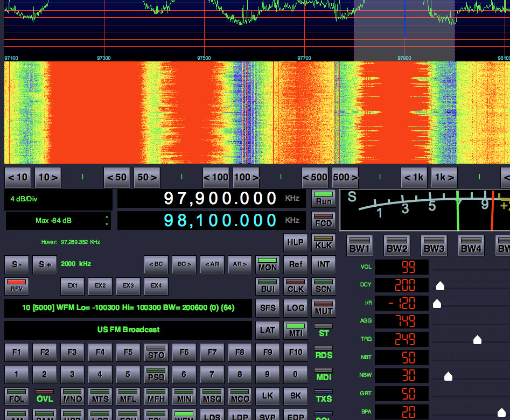Click the STO store button
Viewport: 510px width, 420px height.
156,353
